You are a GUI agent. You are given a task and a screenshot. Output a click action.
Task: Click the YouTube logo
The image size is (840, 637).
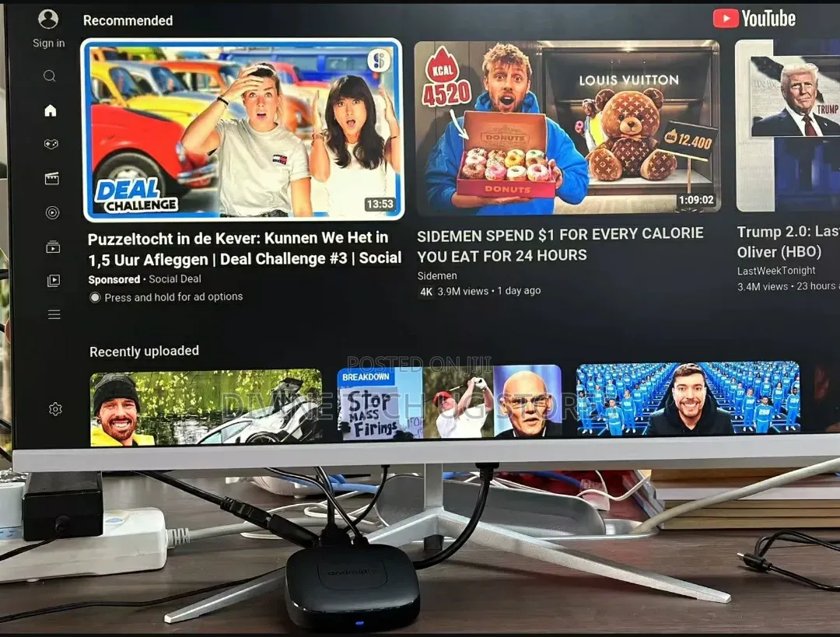pos(754,18)
